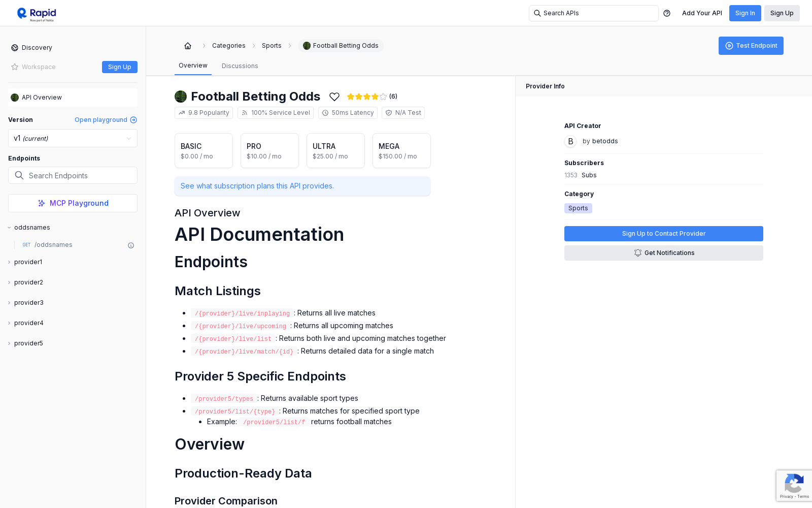Click the betodds creator name

(605, 141)
